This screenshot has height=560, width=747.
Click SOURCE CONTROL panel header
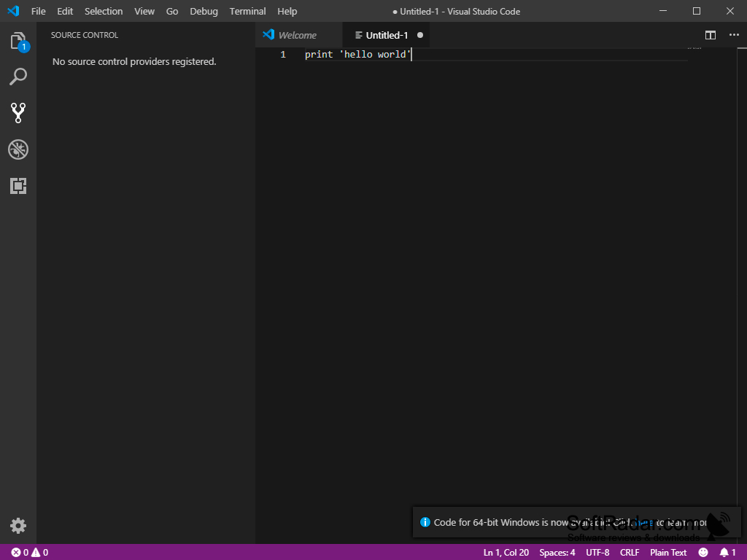click(85, 35)
